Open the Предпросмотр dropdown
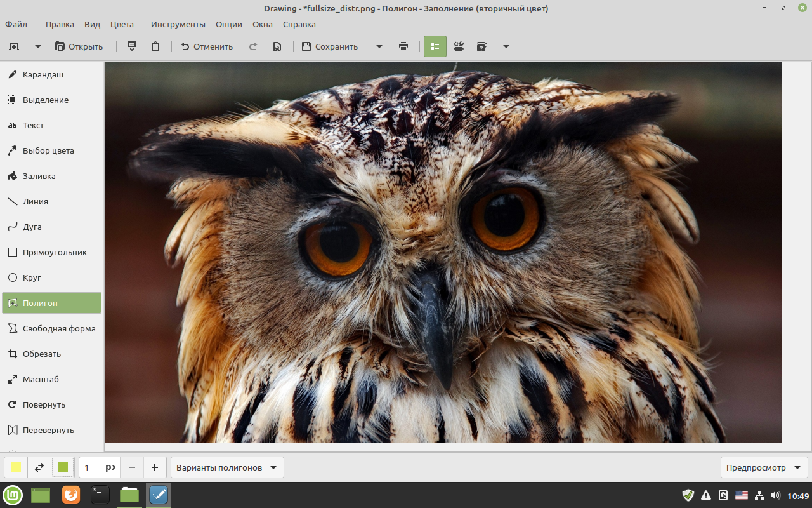Image resolution: width=812 pixels, height=508 pixels. click(764, 467)
